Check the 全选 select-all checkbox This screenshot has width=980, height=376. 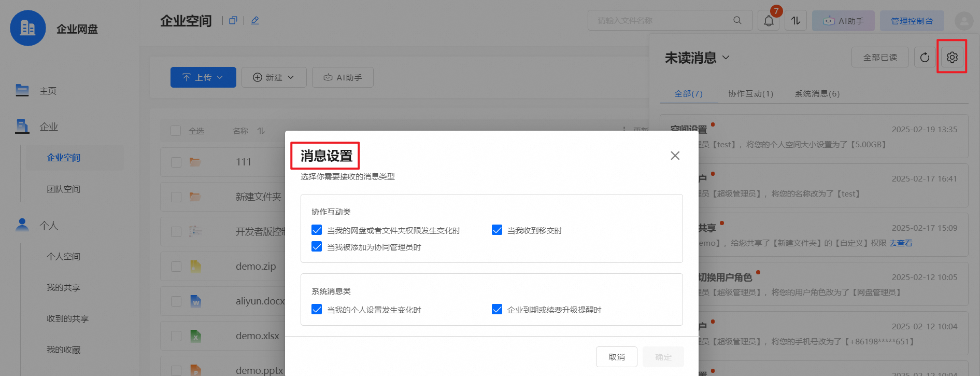(176, 131)
